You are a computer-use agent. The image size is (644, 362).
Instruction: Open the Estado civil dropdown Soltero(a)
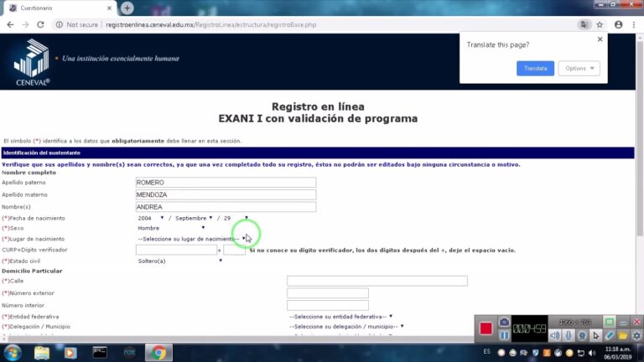click(180, 261)
